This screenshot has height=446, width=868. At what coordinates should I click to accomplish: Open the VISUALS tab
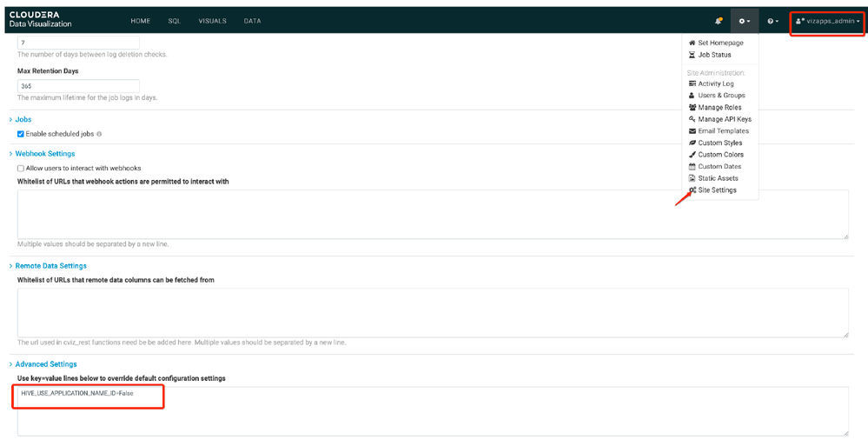click(213, 21)
